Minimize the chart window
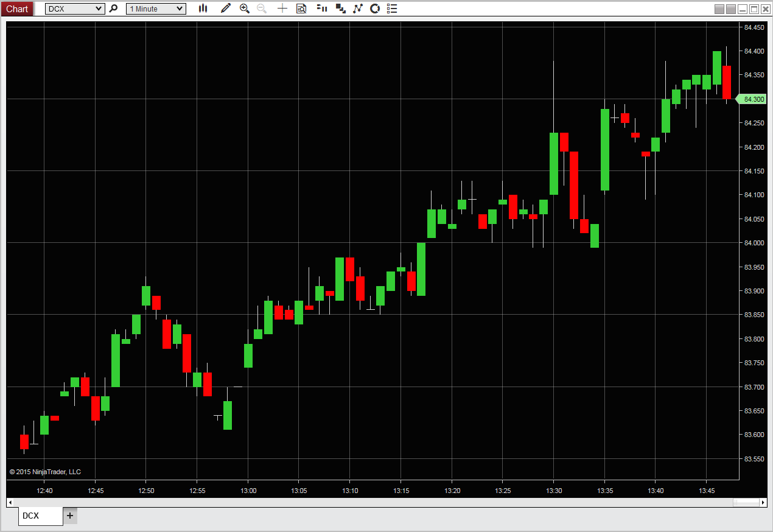 [742, 9]
